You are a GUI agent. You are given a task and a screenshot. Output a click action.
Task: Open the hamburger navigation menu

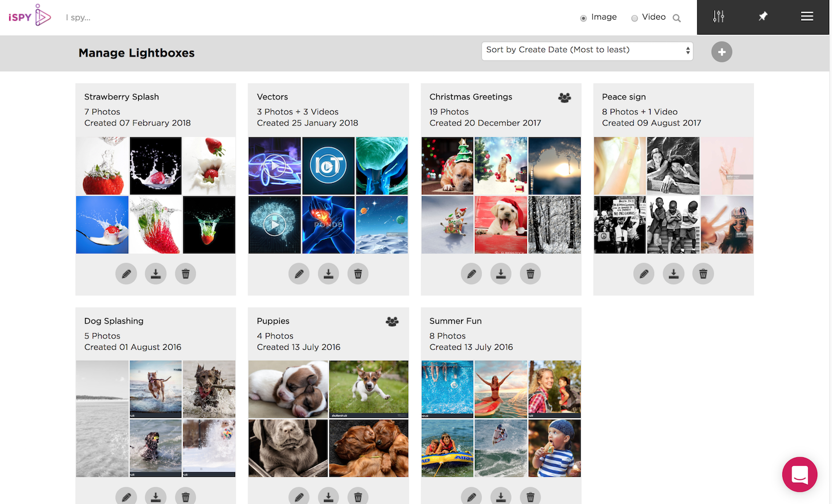(x=807, y=16)
